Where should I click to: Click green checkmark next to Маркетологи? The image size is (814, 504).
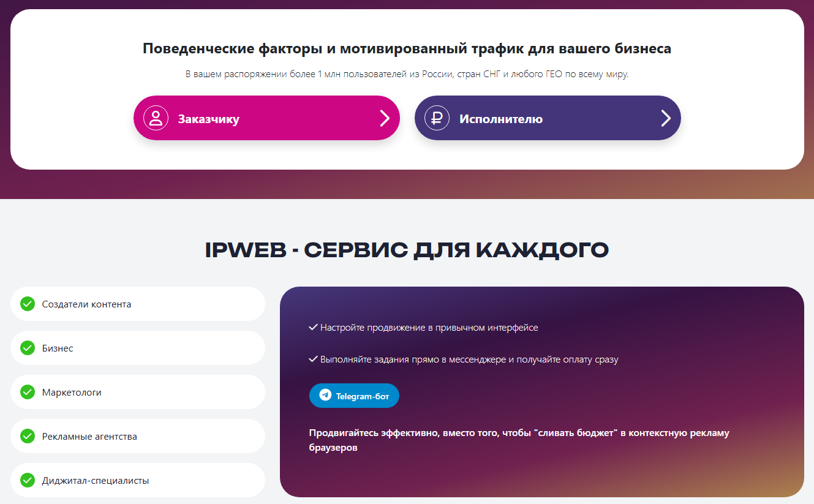[x=28, y=392]
